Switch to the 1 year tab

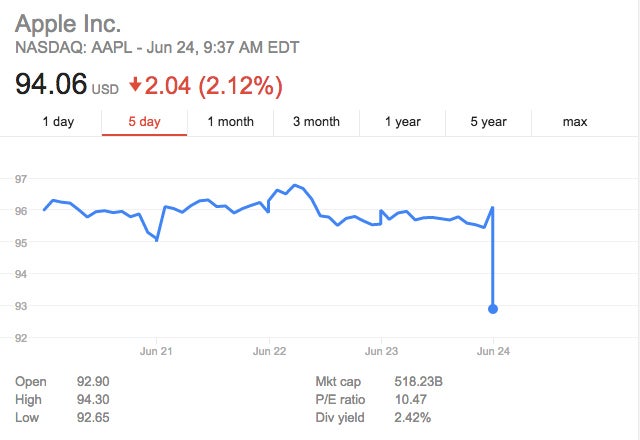pos(402,122)
